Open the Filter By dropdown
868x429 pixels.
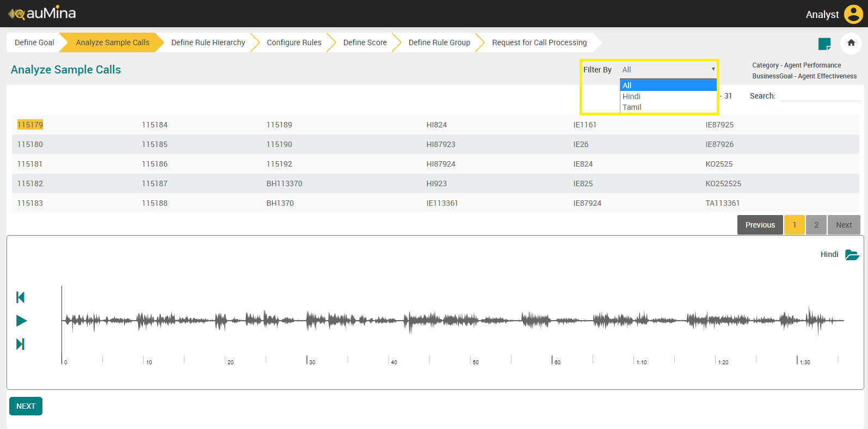click(669, 70)
